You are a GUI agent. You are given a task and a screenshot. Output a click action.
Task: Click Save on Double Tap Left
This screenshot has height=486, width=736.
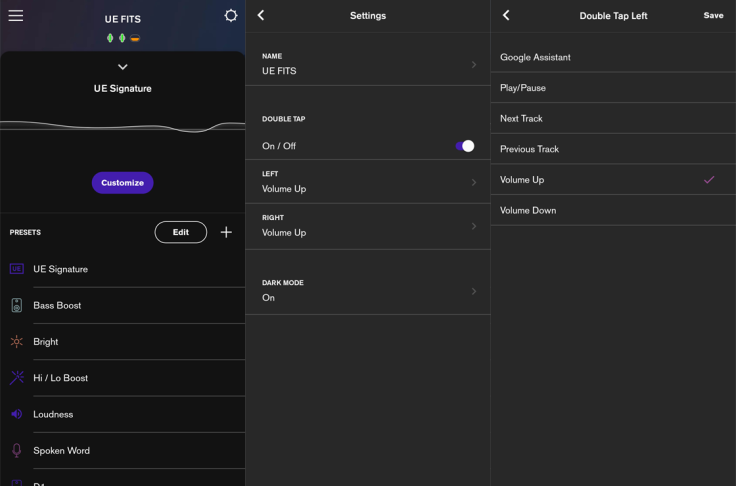713,15
